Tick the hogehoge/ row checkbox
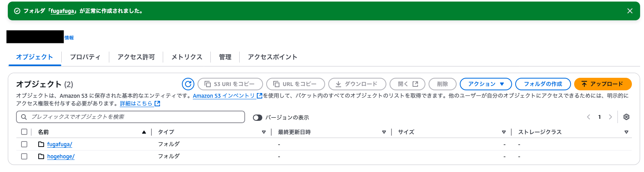 pyautogui.click(x=24, y=156)
